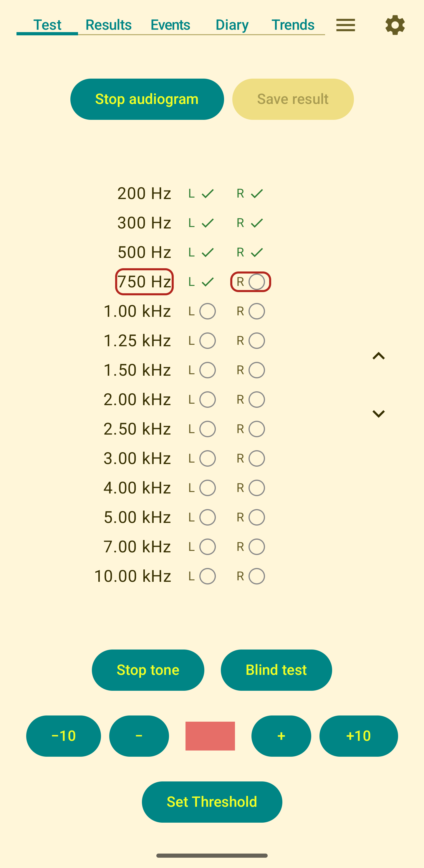Select the 4.00 kHz right ear radio button
Viewport: 424px width, 868px height.
click(256, 488)
